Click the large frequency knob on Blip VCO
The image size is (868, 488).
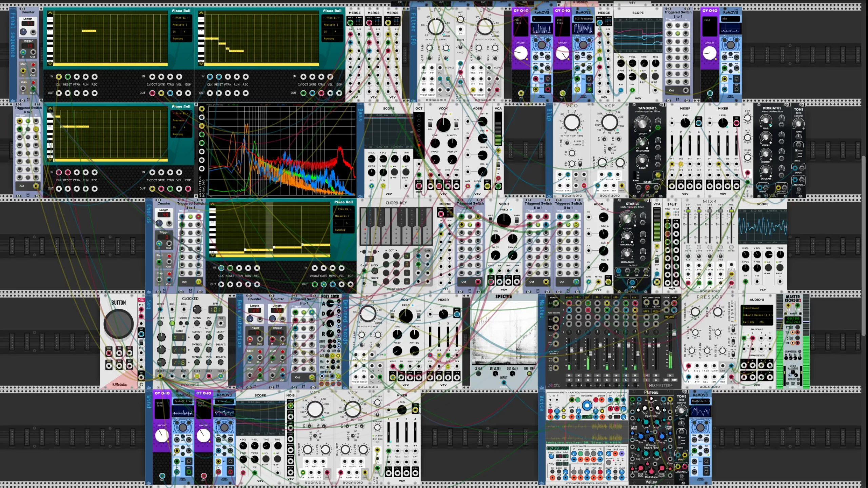[572, 122]
